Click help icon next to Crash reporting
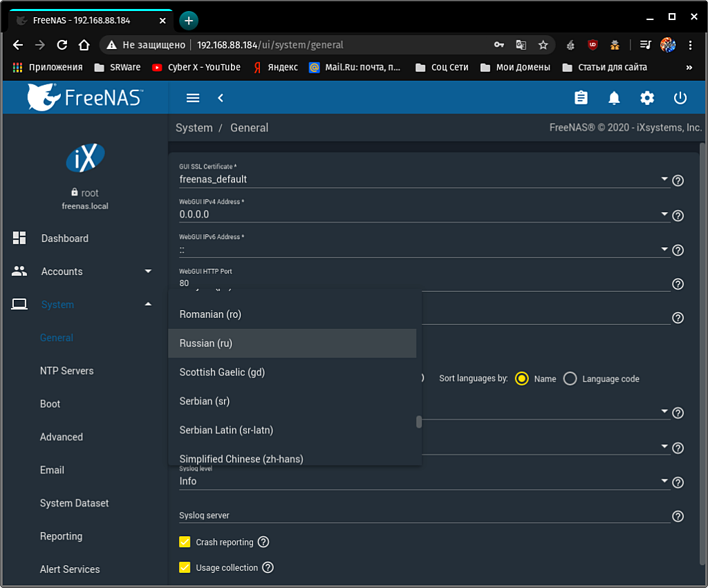Viewport: 708px width, 588px height. 263,542
